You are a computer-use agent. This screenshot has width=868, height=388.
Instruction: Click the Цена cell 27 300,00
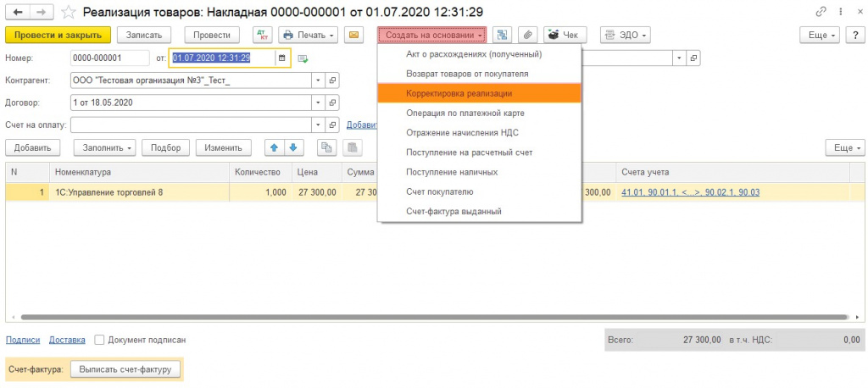coord(317,192)
